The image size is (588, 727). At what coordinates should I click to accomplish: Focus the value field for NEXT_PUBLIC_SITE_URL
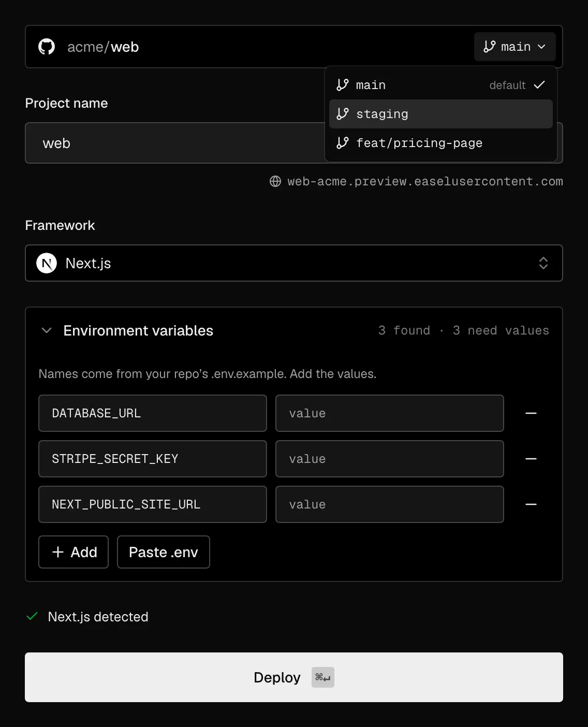click(x=390, y=504)
